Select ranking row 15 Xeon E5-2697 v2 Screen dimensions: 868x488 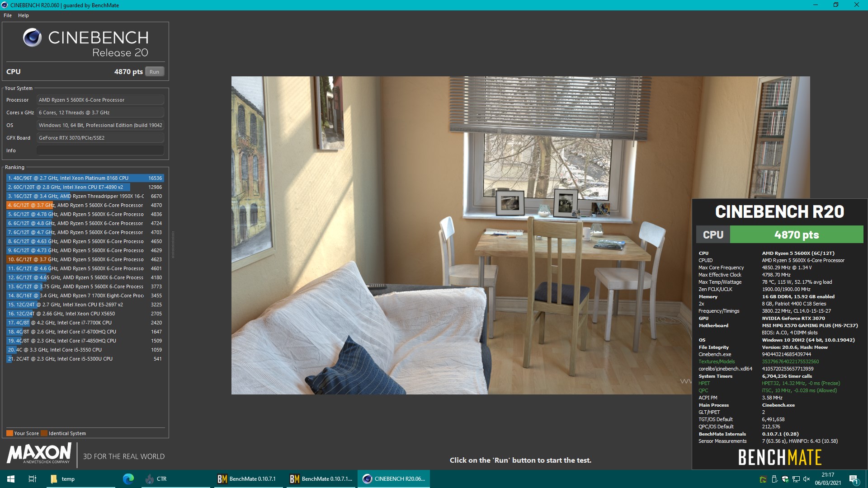[85, 305]
